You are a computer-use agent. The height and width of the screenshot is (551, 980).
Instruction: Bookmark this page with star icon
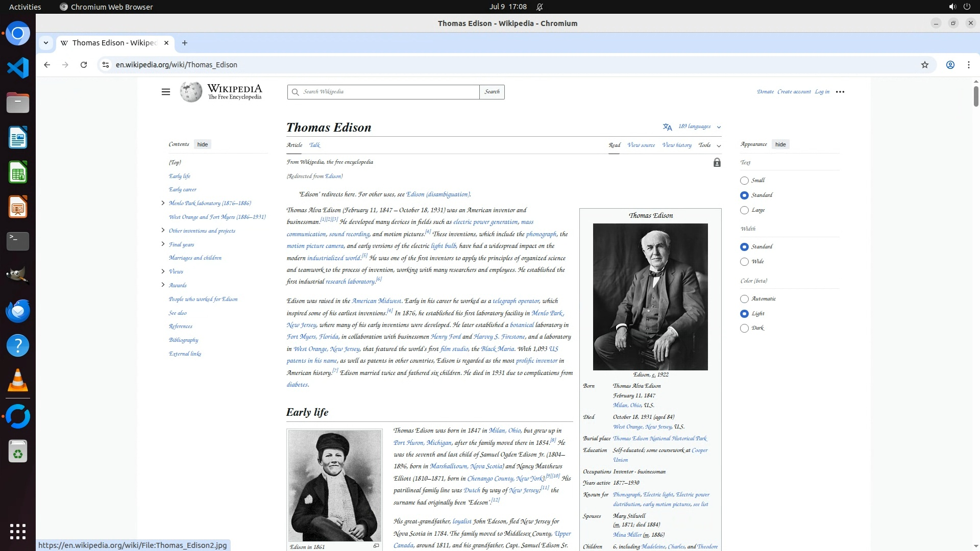[x=924, y=65]
